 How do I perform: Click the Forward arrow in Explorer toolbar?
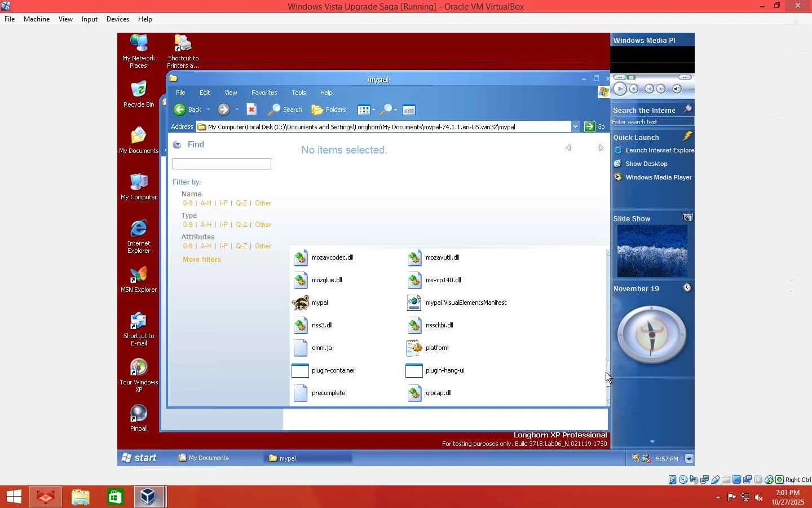pos(224,110)
